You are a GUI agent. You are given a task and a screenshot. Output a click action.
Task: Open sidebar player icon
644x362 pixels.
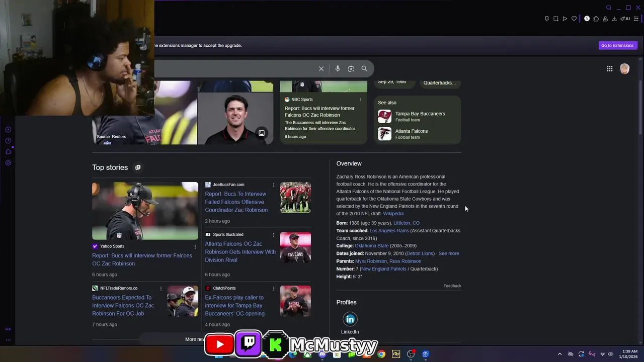[8, 130]
